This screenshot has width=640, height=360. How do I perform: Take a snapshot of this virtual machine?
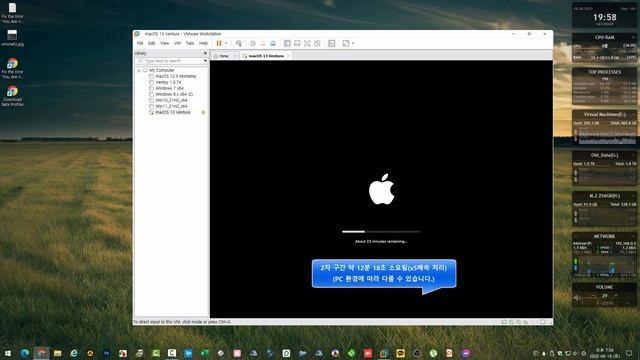tap(253, 43)
